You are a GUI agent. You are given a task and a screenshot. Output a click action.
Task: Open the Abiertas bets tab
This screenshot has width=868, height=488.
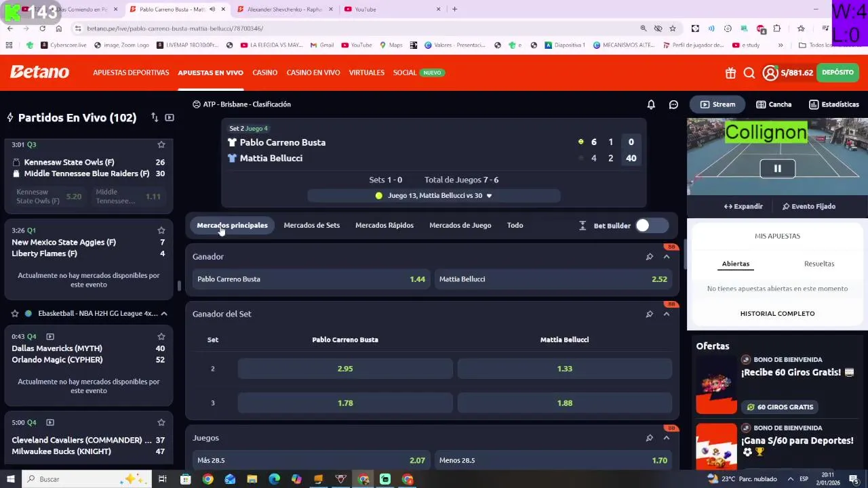[x=736, y=264]
